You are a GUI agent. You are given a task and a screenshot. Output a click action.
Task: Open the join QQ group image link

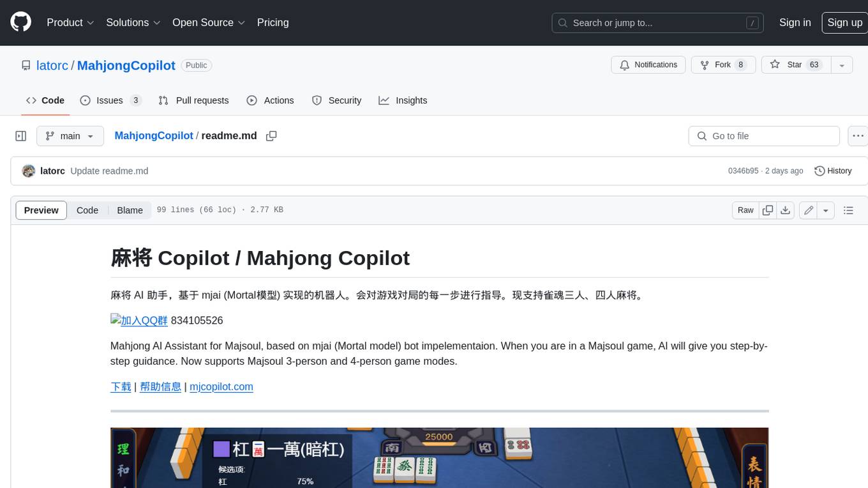click(139, 320)
